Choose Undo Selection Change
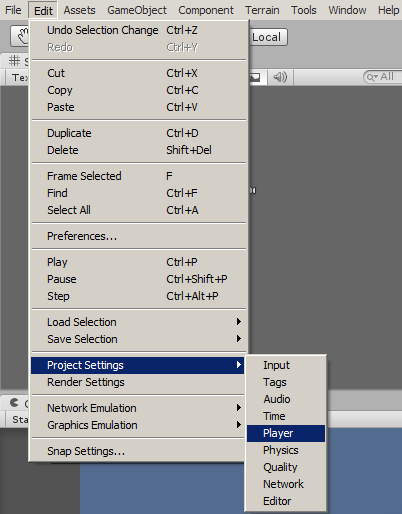 (139, 30)
